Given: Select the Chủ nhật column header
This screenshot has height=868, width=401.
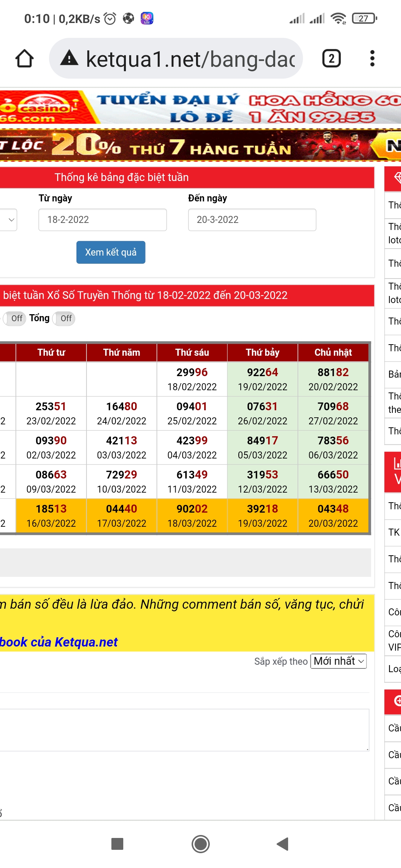Looking at the screenshot, I should (333, 352).
